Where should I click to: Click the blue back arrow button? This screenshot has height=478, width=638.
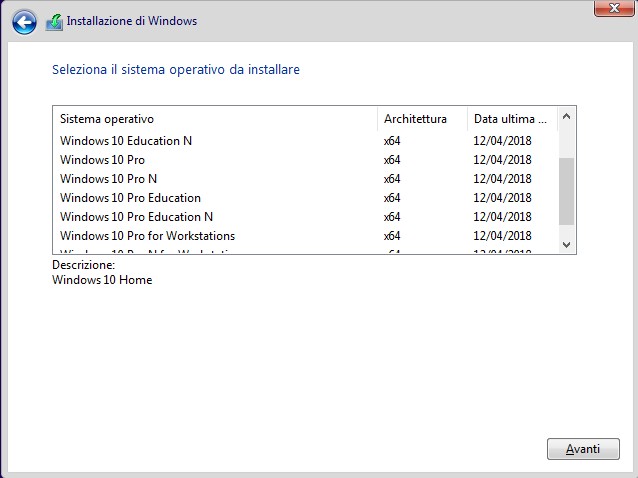(24, 22)
